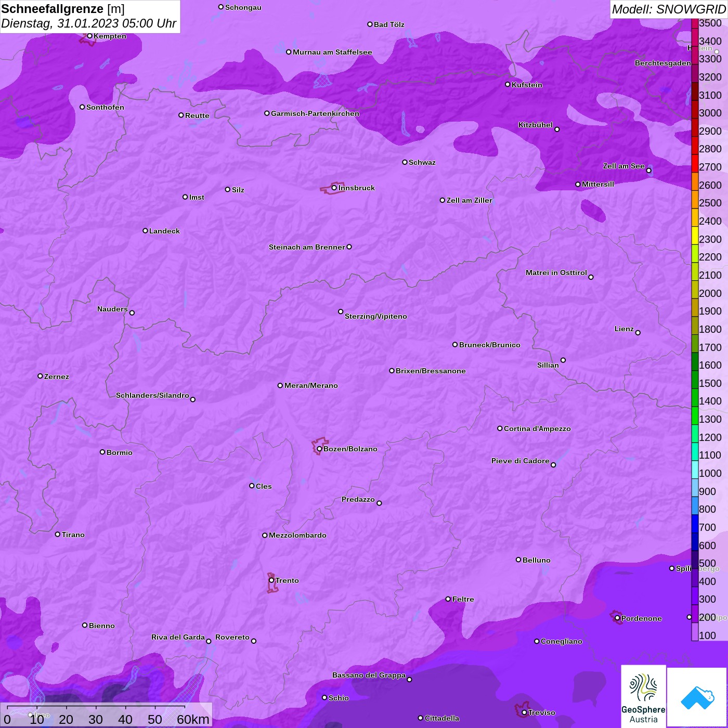Click the "Zell am Ziller" label
728x728 pixels.
470,200
